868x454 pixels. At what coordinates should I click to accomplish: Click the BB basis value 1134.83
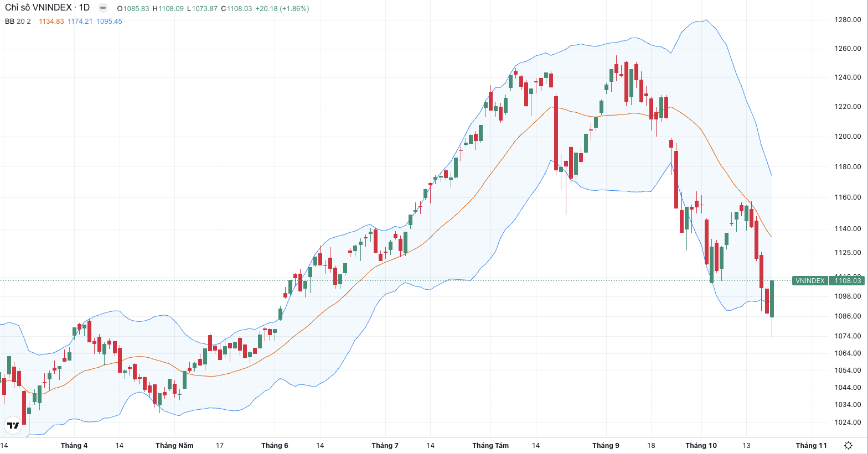click(x=51, y=22)
